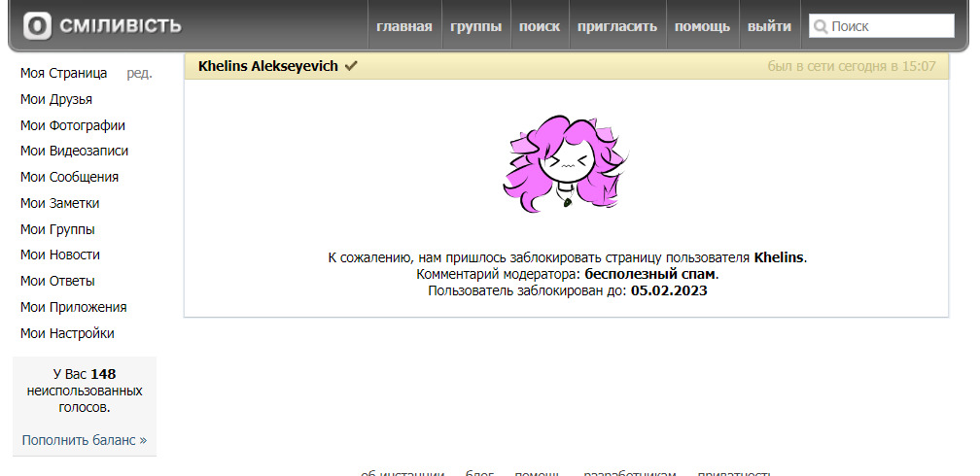Click the СМІЛИВІСТЬ site title text
The height and width of the screenshot is (476, 980).
click(x=121, y=26)
